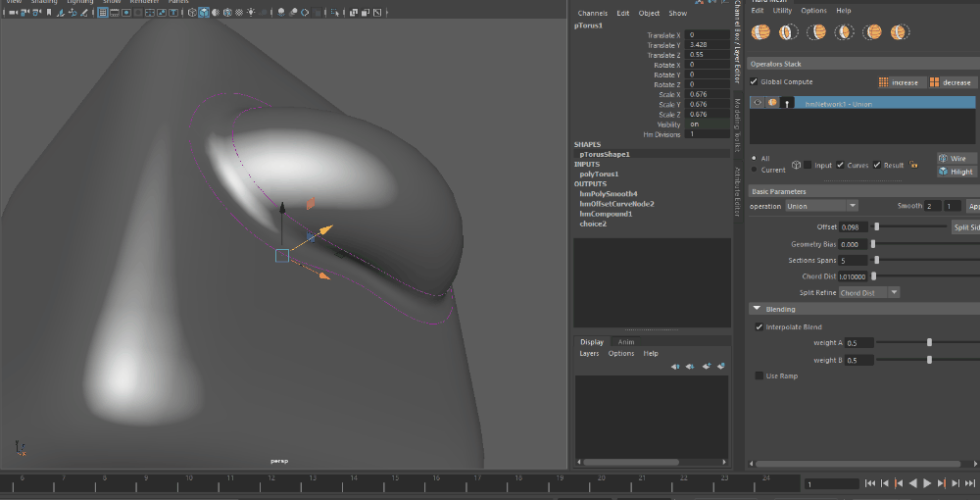Collapse the Basic Parameters section header
Image resolution: width=980 pixels, height=500 pixels.
(863, 191)
